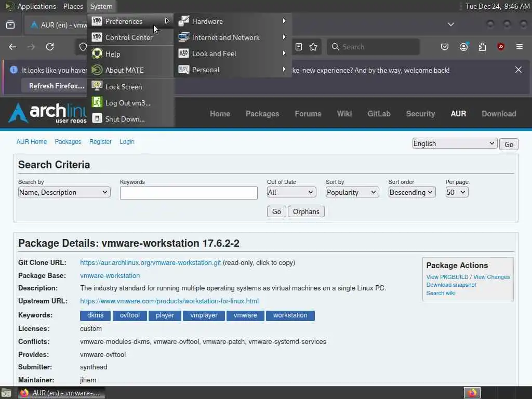Expand Internet and Network submenu
This screenshot has width=532, height=399.
[x=233, y=37]
